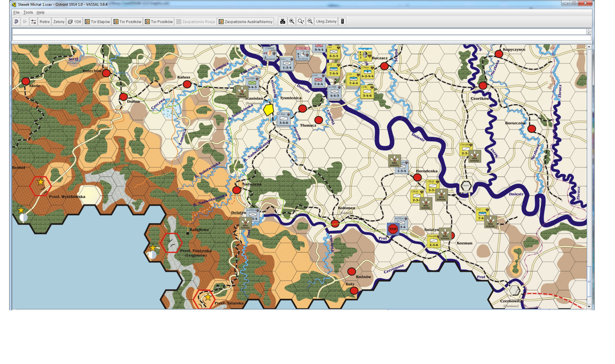
Task: Open the File menu
Action: [16, 12]
